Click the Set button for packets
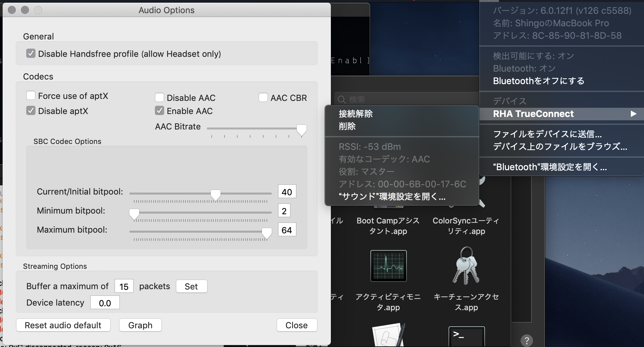The height and width of the screenshot is (347, 644). coord(192,286)
